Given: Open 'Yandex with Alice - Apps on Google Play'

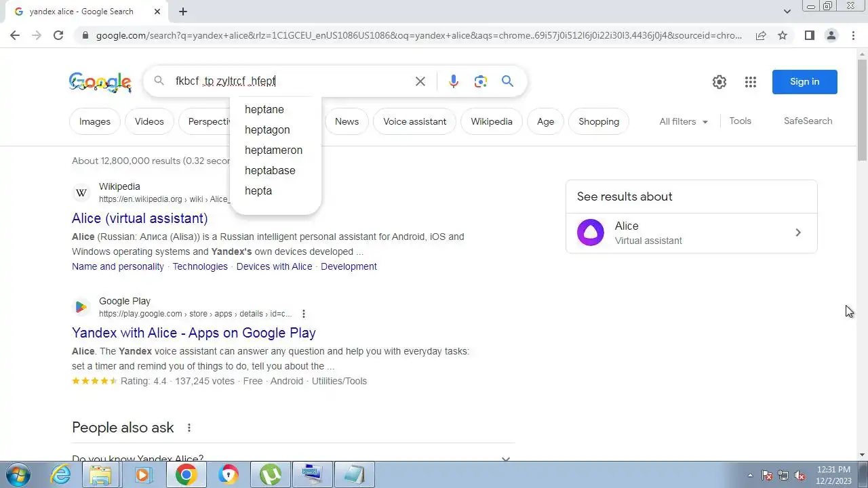Looking at the screenshot, I should click(x=194, y=333).
